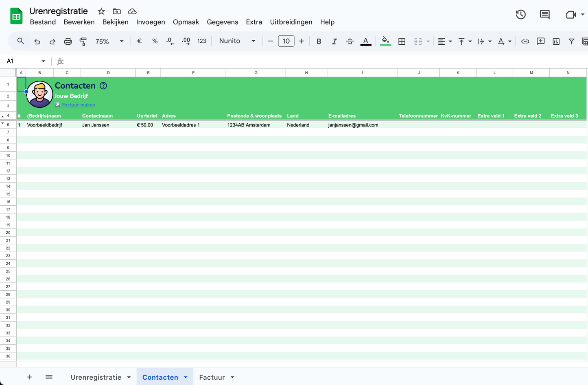
Task: Toggle bold formatting
Action: point(319,41)
